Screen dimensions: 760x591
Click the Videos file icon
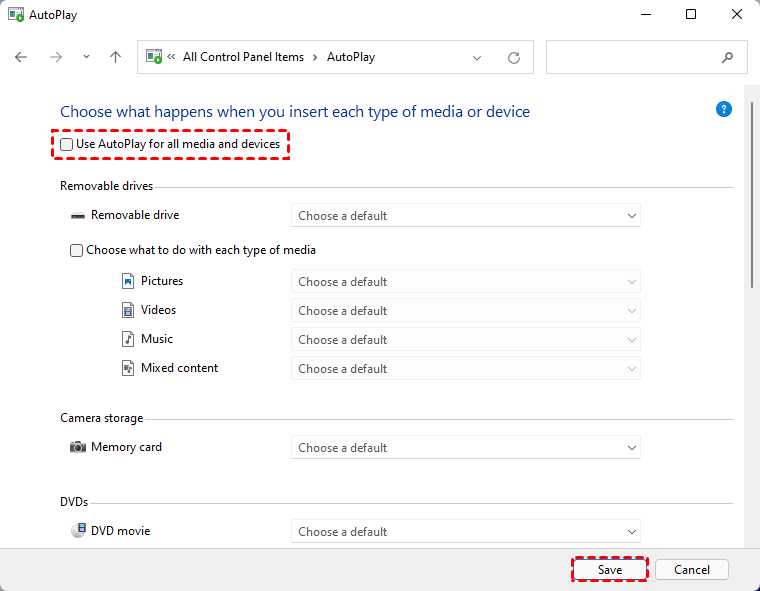point(127,310)
